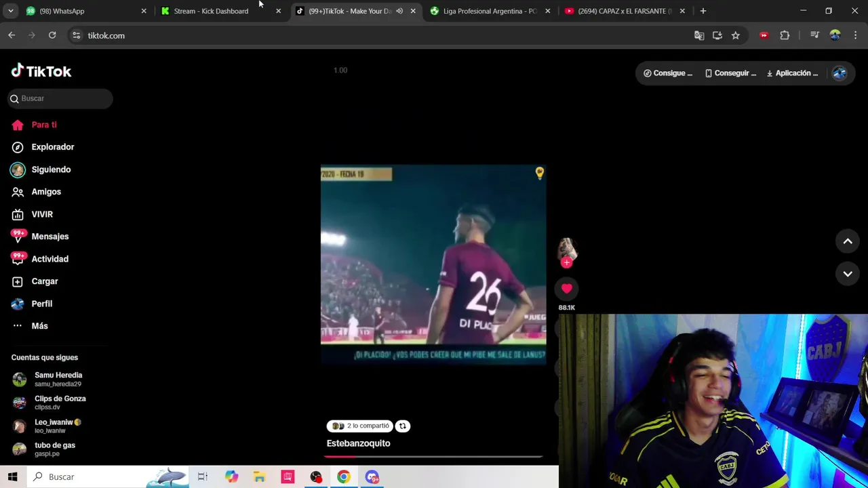This screenshot has height=488, width=868.
Task: Open the Extensions puzzle icon
Action: pyautogui.click(x=785, y=35)
